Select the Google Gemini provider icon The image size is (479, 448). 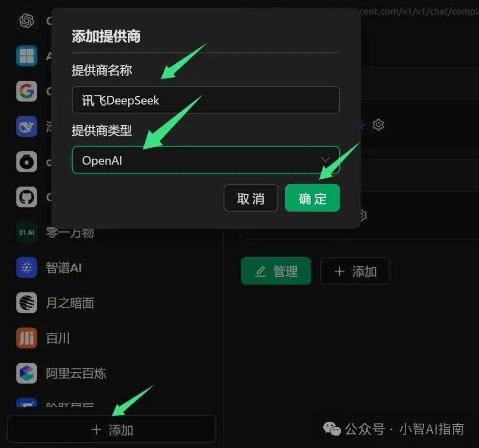(27, 91)
